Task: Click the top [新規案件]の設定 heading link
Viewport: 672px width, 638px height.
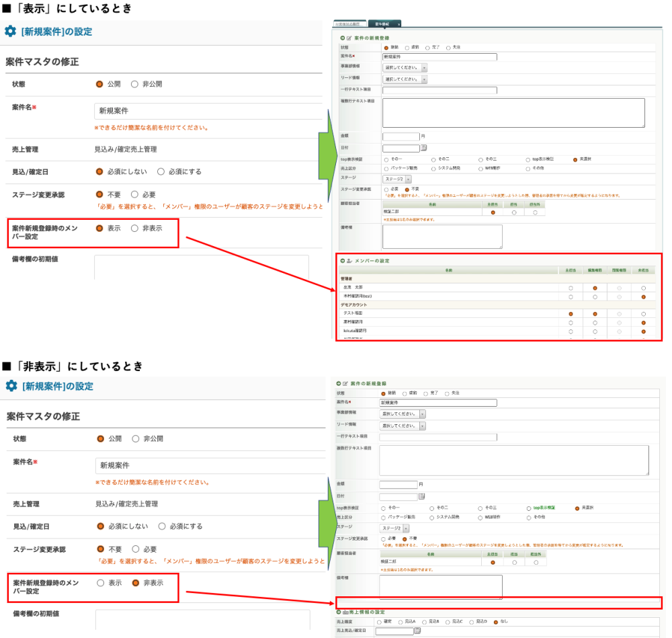Action: [x=56, y=32]
